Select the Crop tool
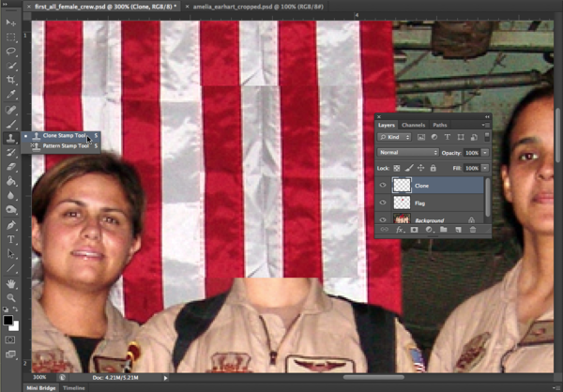This screenshot has width=563, height=392. click(11, 80)
